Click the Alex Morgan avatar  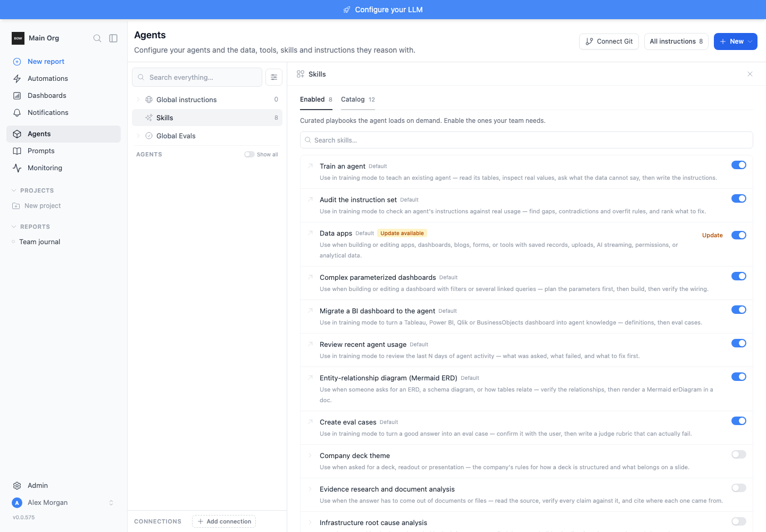click(17, 503)
